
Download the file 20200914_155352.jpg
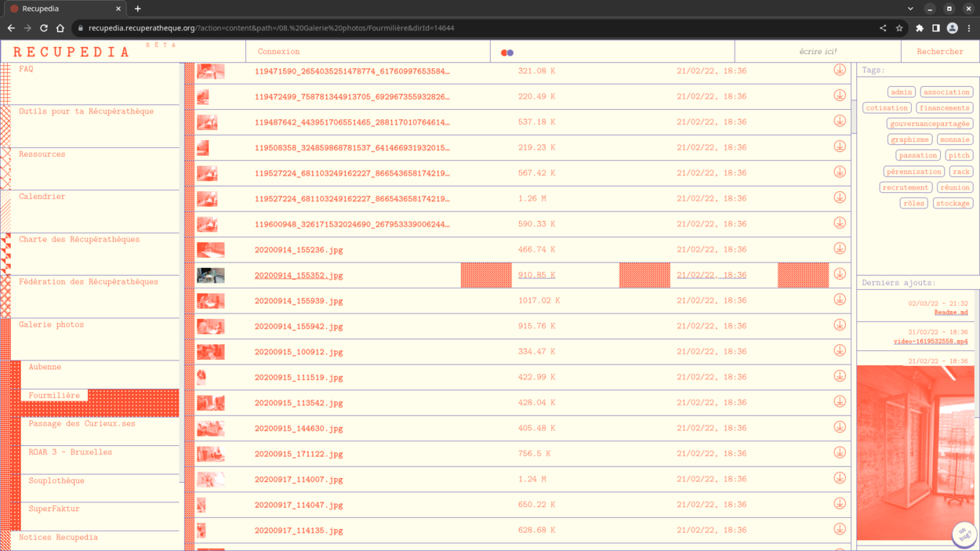[x=839, y=274]
